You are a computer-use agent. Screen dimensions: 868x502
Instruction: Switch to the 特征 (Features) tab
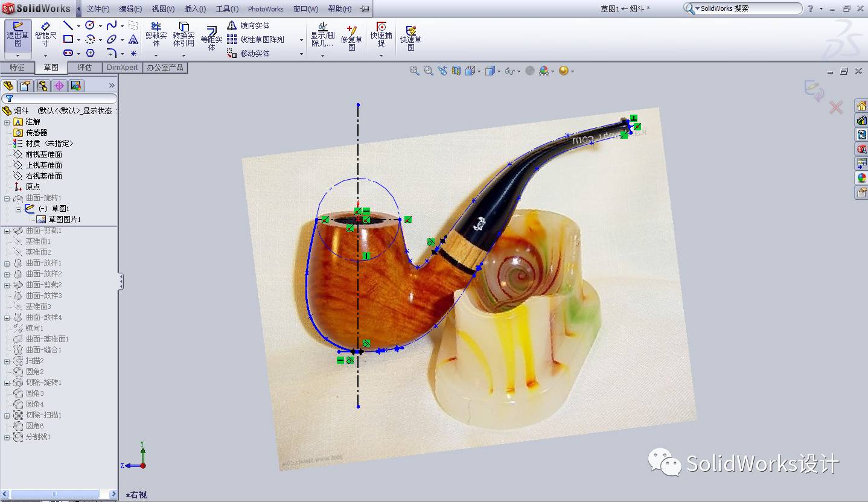point(18,68)
